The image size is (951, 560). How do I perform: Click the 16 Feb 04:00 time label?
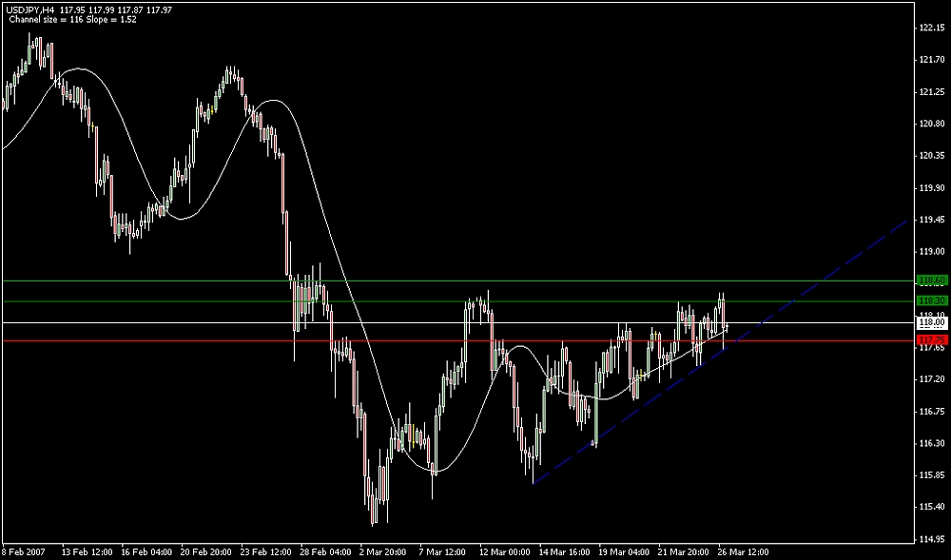coord(145,551)
